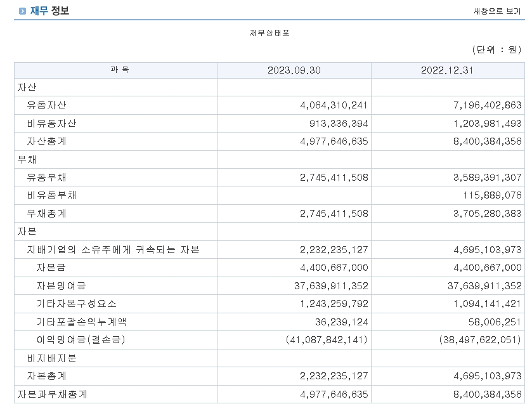Select the 자본금 row label
532x411 pixels.
[x=51, y=268]
